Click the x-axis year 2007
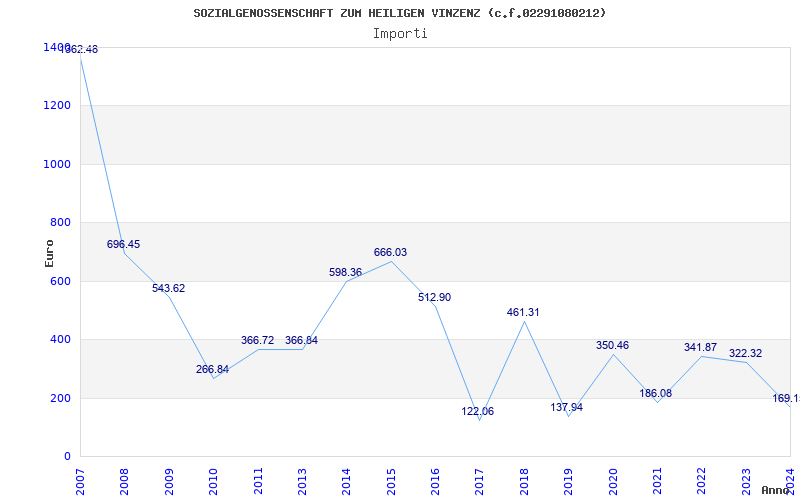800x500 pixels. coord(81,482)
